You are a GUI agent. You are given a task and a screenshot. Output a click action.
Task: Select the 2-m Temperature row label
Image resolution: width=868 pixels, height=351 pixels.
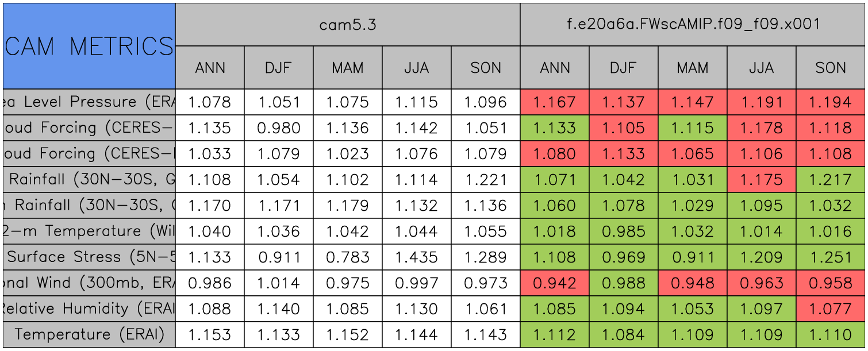point(89,231)
